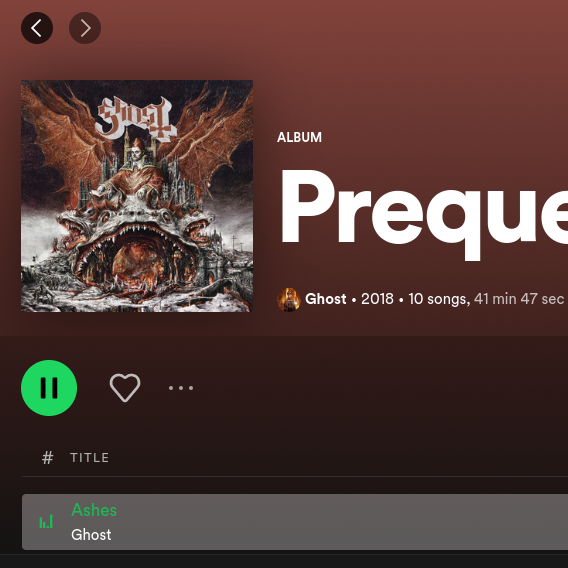Click the Ghost logo on the cover
The image size is (568, 568).
point(136,119)
